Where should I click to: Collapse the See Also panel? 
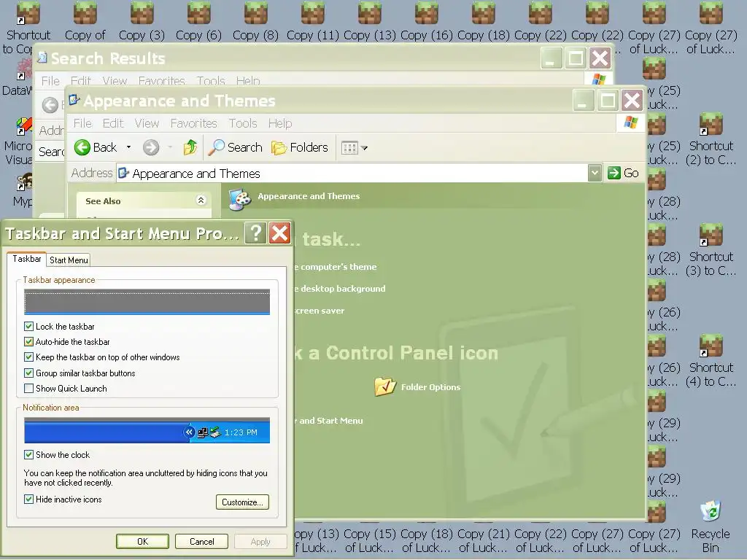201,200
